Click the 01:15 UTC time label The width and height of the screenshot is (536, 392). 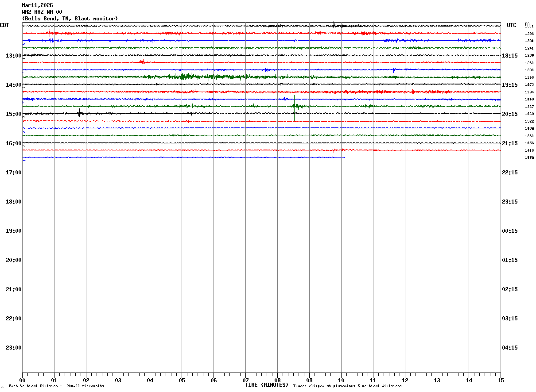[x=510, y=260]
